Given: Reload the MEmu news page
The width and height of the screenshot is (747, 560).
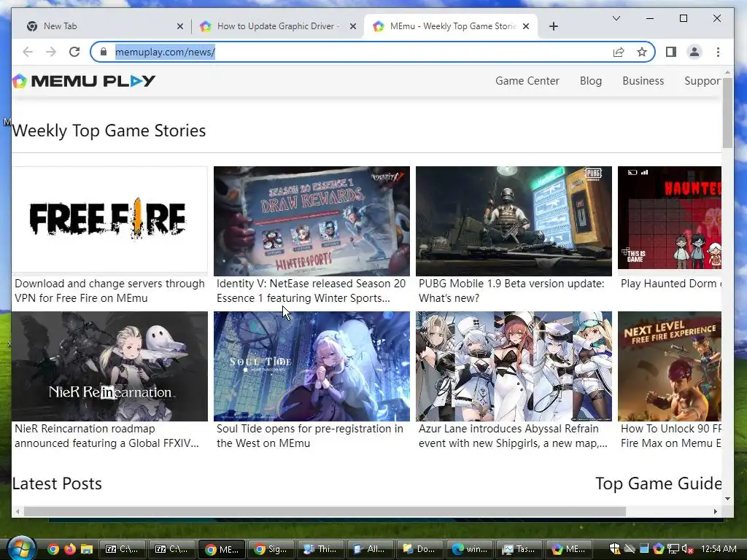Looking at the screenshot, I should point(74,52).
